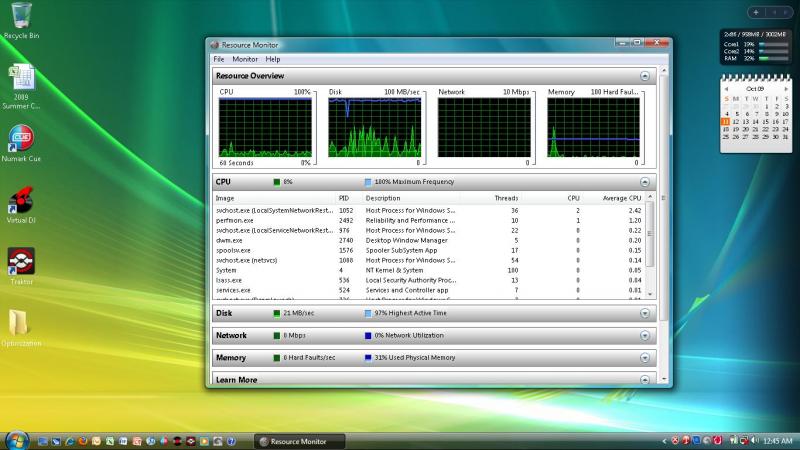Viewport: 800px width, 450px height.
Task: Expand the Network section
Action: 645,336
